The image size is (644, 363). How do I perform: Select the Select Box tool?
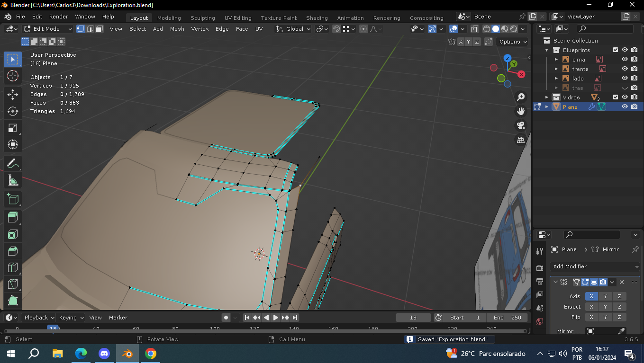coord(13,59)
